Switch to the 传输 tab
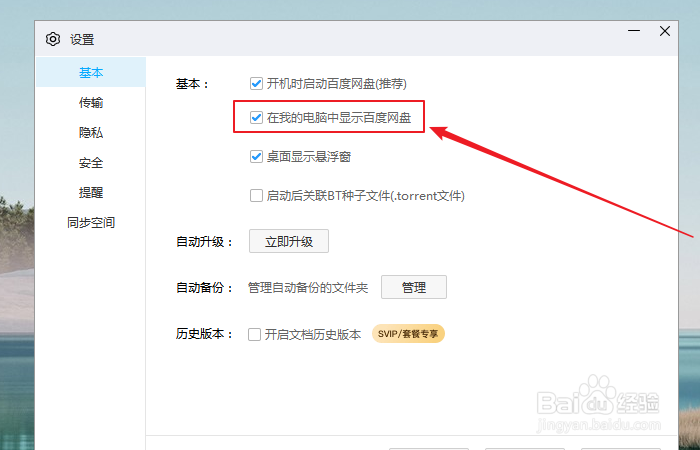700x450 pixels. 91,103
